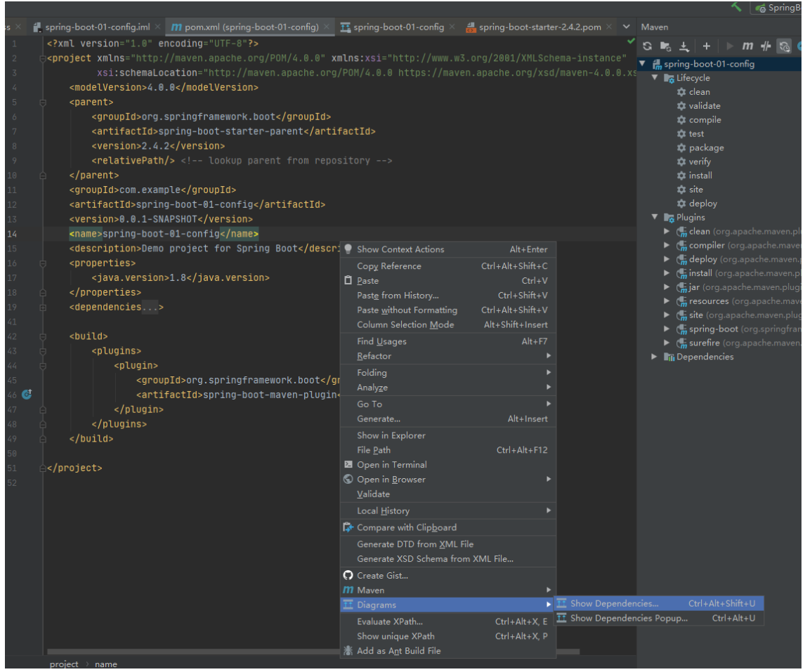Click the ant icon of Add as Ant Build File
The height and width of the screenshot is (672, 805).
click(348, 650)
